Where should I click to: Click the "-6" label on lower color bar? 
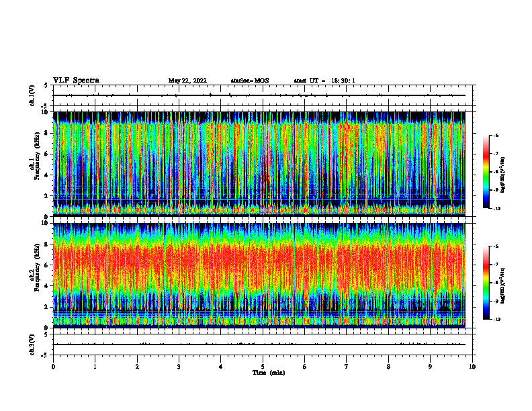pos(496,246)
